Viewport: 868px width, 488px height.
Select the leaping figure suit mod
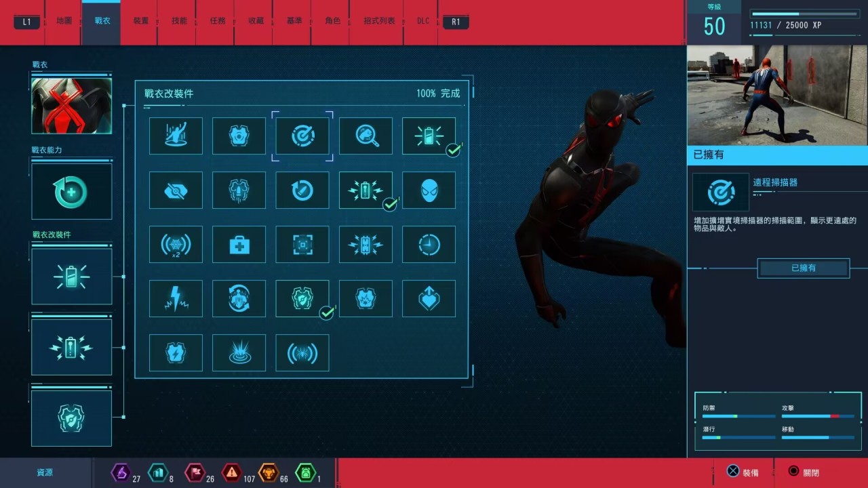pos(176,136)
